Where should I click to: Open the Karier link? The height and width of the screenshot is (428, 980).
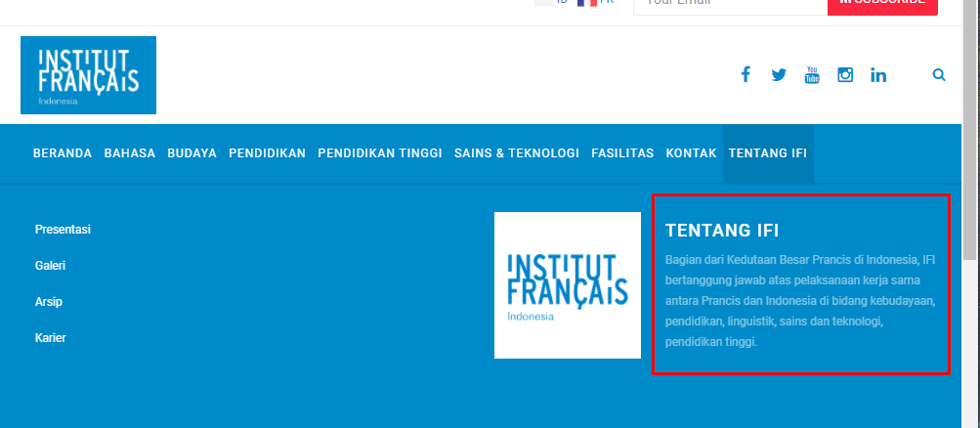(51, 338)
